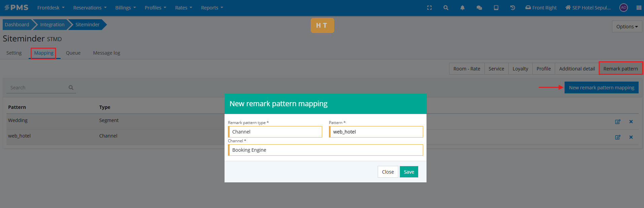The height and width of the screenshot is (208, 644).
Task: Expand the Options dropdown
Action: (626, 27)
